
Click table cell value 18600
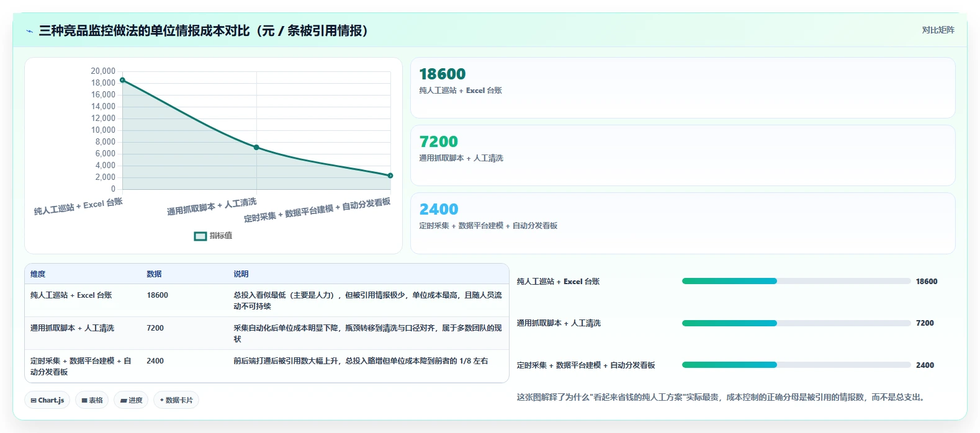(x=158, y=295)
